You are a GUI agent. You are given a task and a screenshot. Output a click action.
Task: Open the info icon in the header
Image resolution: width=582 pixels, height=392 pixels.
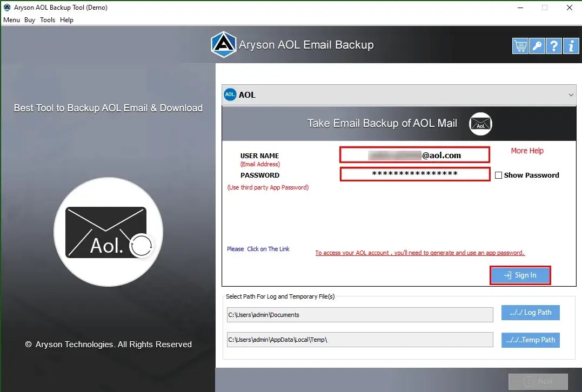pyautogui.click(x=571, y=46)
